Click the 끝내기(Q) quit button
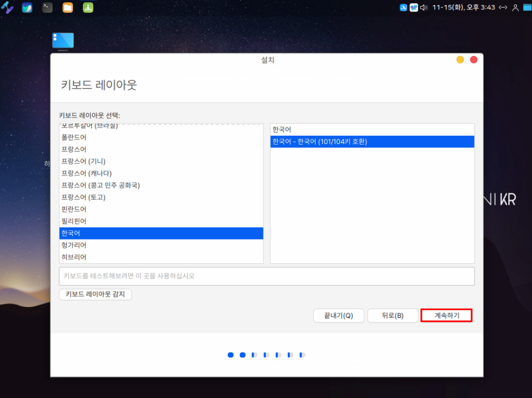This screenshot has height=398, width=532. pos(338,316)
